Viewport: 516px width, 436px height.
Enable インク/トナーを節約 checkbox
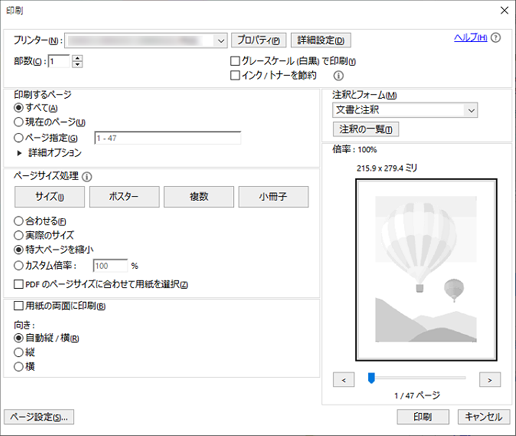[x=235, y=75]
